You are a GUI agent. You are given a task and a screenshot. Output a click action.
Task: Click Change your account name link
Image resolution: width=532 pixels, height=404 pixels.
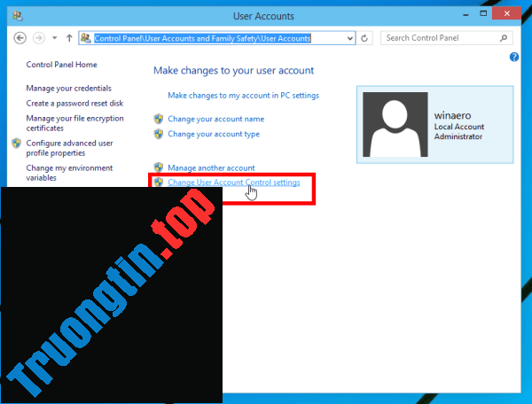[215, 119]
